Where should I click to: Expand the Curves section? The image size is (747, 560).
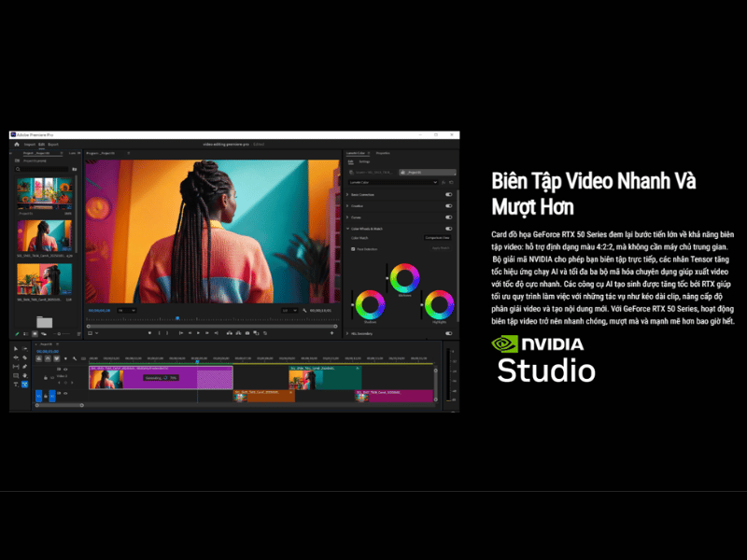point(347,217)
